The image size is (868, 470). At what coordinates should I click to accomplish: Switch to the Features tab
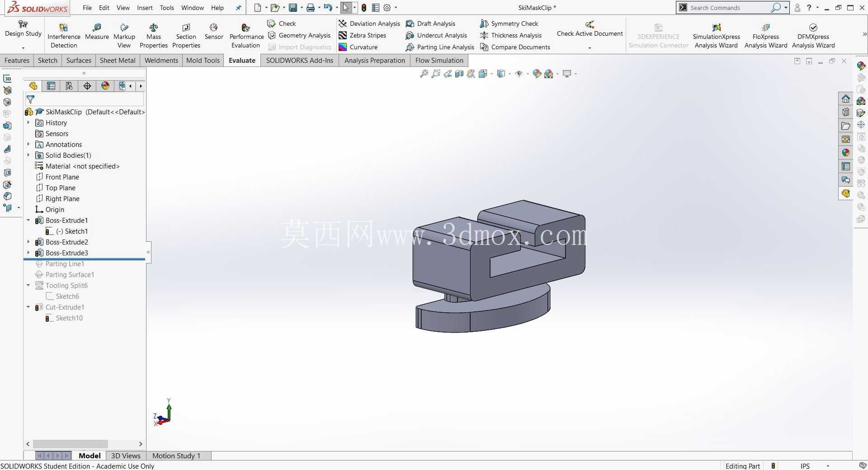click(x=17, y=60)
